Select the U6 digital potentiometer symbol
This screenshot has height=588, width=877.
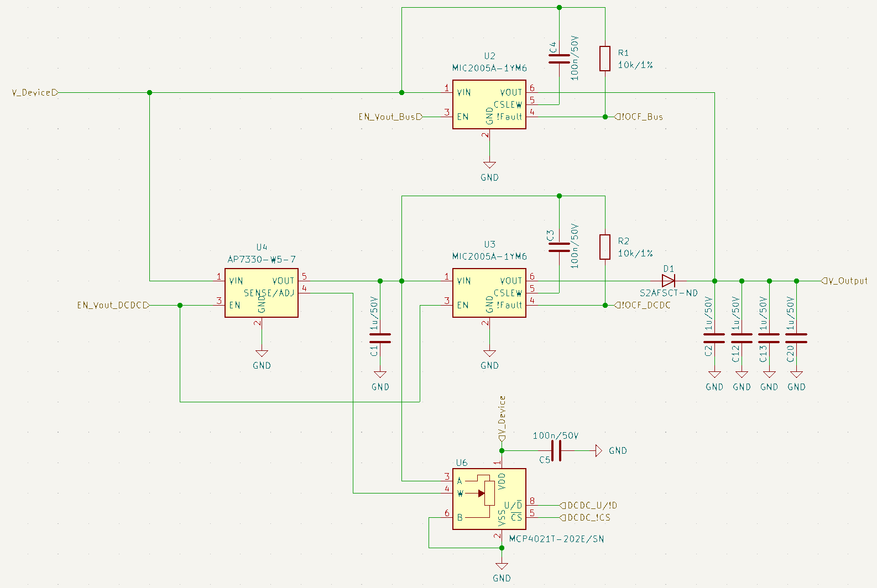pyautogui.click(x=489, y=499)
